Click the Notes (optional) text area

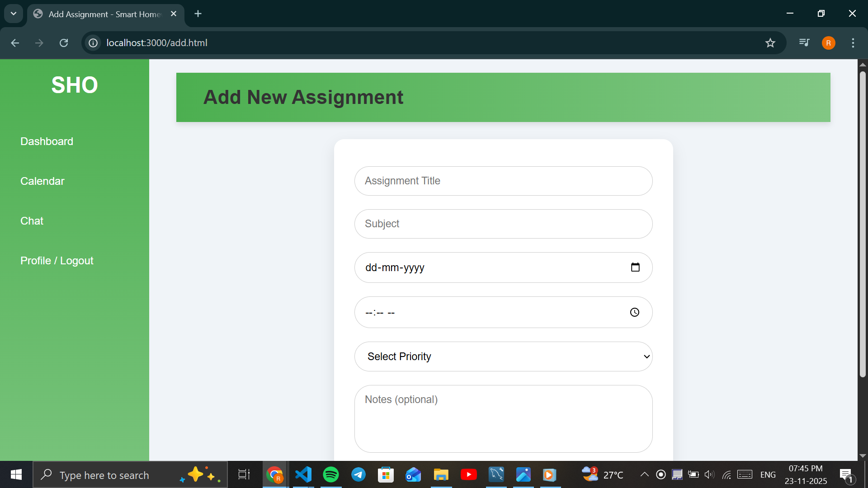[503, 419]
